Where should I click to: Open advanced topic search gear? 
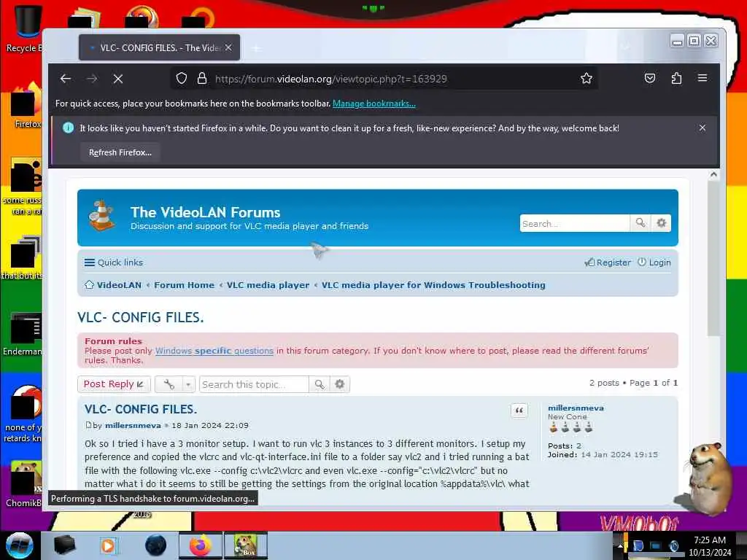pyautogui.click(x=339, y=384)
